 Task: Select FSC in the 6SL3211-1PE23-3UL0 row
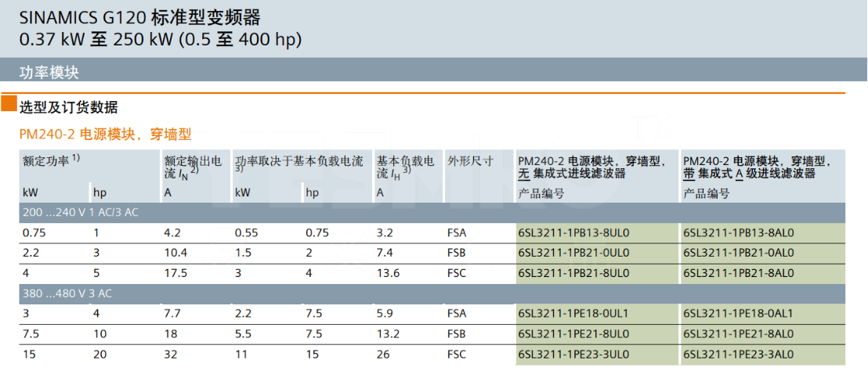point(458,354)
